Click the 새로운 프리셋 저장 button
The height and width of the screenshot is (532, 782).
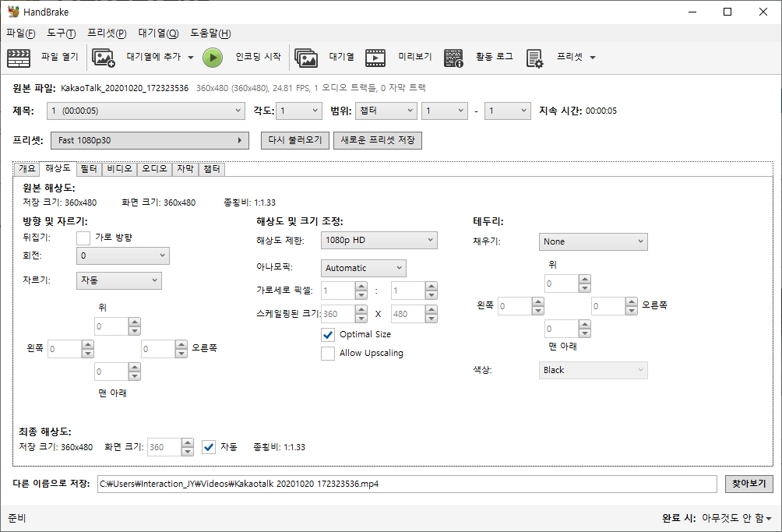[378, 141]
